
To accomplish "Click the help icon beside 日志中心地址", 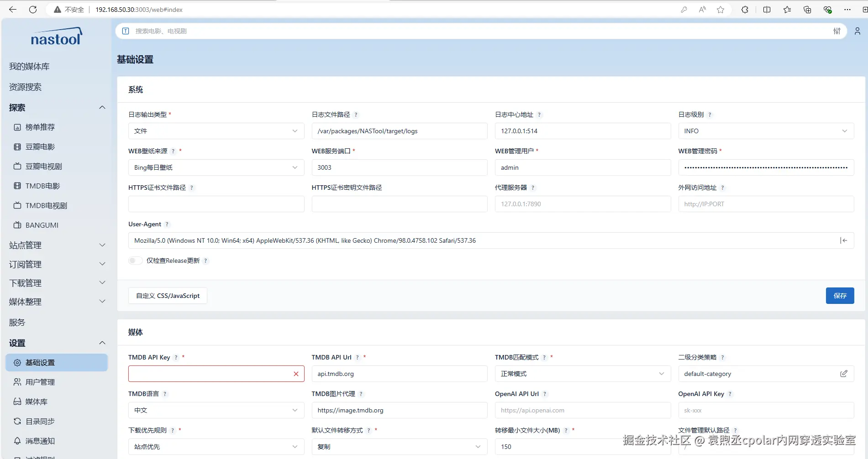I will (x=539, y=115).
